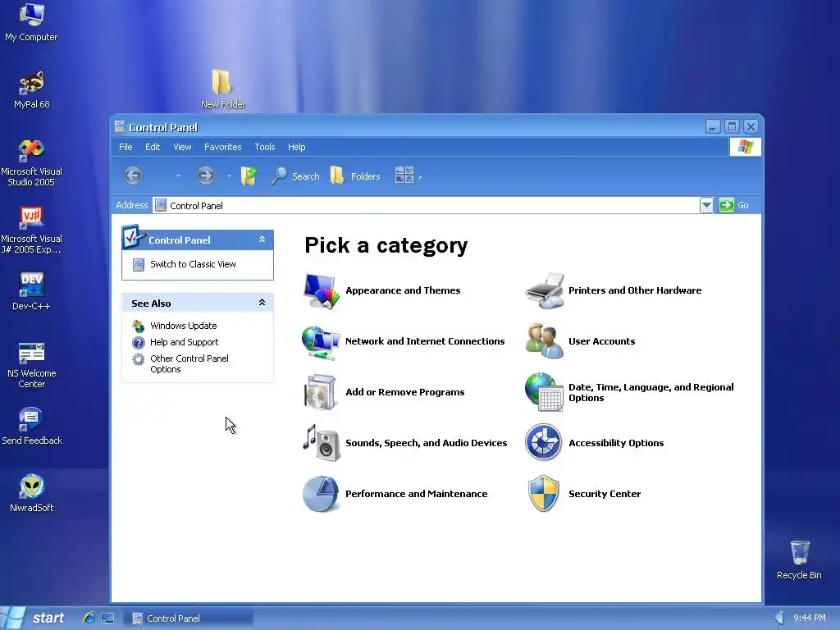Viewport: 840px width, 630px height.
Task: Collapse the See Also sidebar section
Action: tap(262, 303)
